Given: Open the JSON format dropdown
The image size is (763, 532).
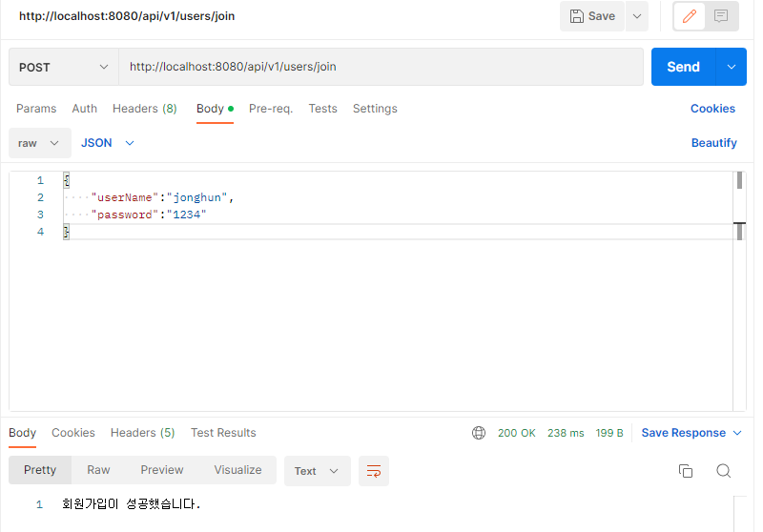Looking at the screenshot, I should coord(108,143).
